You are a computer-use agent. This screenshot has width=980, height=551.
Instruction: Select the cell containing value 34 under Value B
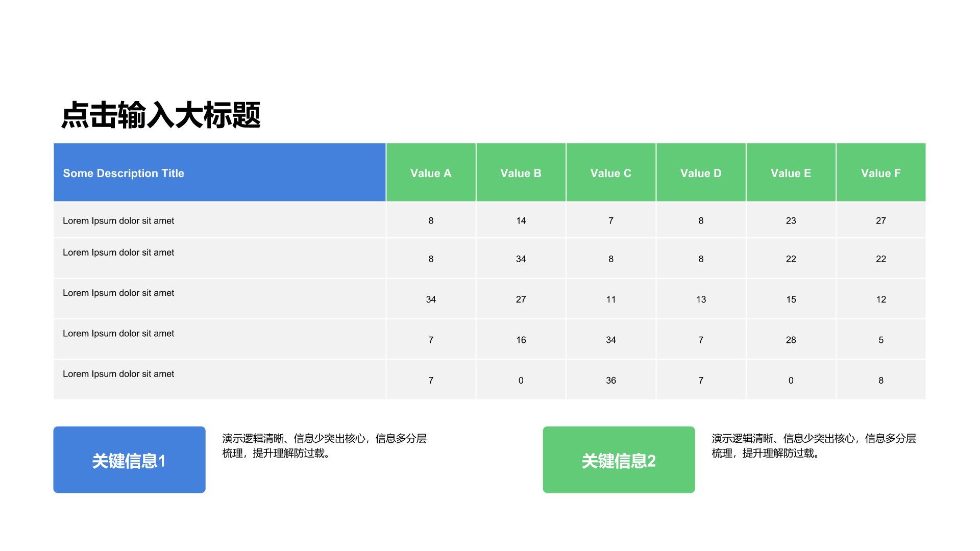(x=521, y=259)
